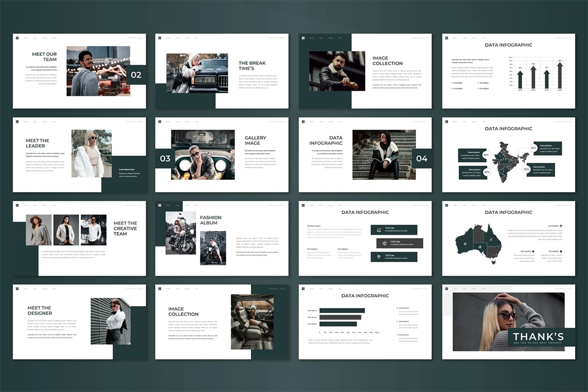Click the 04 number block on Data Infographic slide

tap(421, 158)
